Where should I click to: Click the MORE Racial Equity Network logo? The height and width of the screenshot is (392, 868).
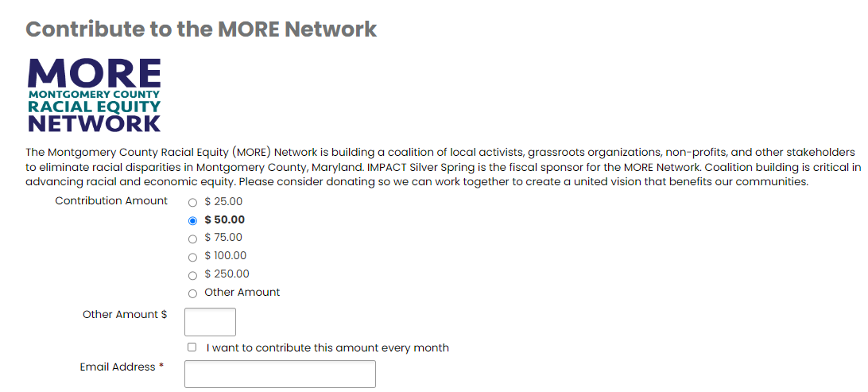[x=94, y=95]
